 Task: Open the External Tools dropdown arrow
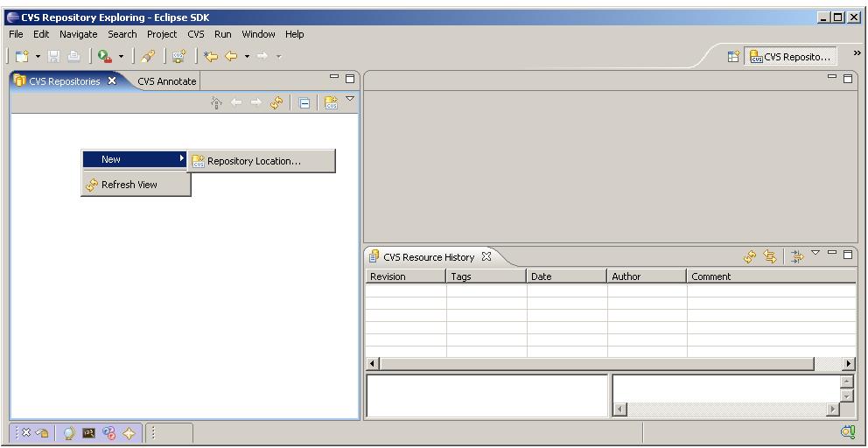122,57
